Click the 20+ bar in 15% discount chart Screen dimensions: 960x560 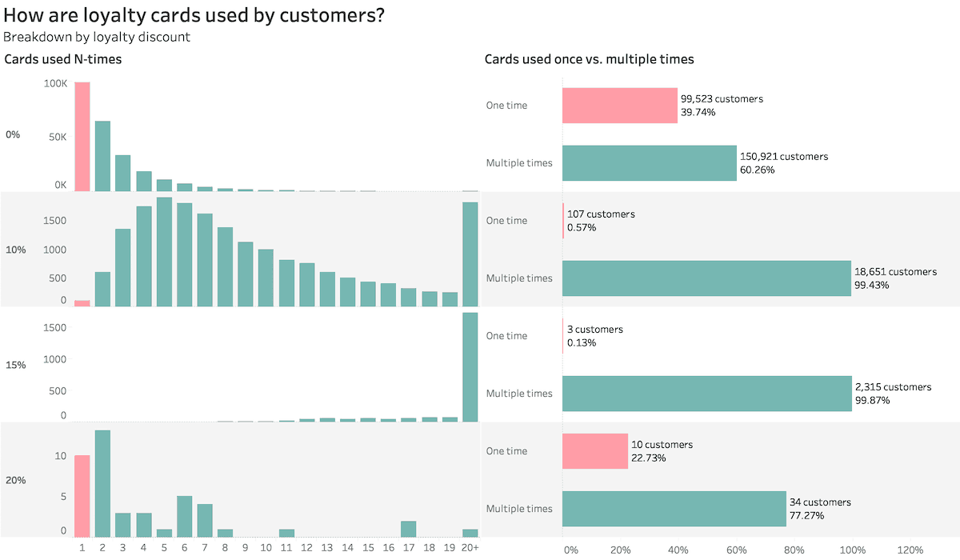[470, 367]
